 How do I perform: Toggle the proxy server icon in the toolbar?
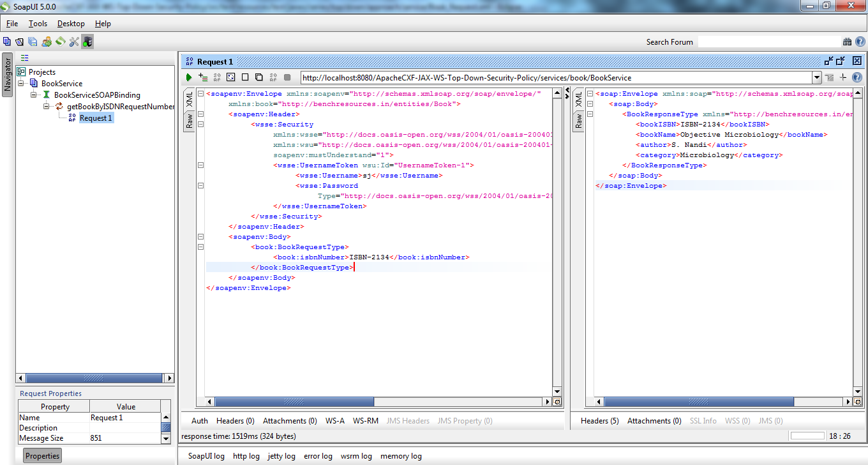coord(87,41)
